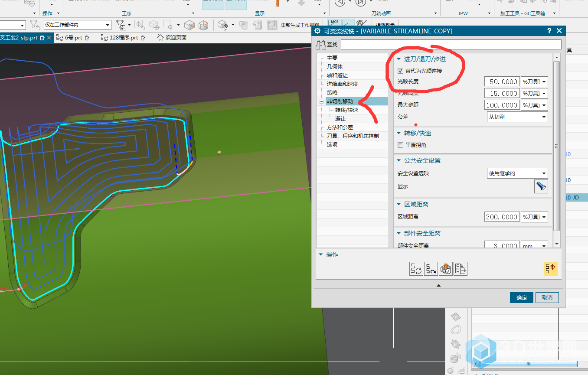Collapse the 部件安全距离 section
Image resolution: width=588 pixels, height=375 pixels.
[x=399, y=233]
